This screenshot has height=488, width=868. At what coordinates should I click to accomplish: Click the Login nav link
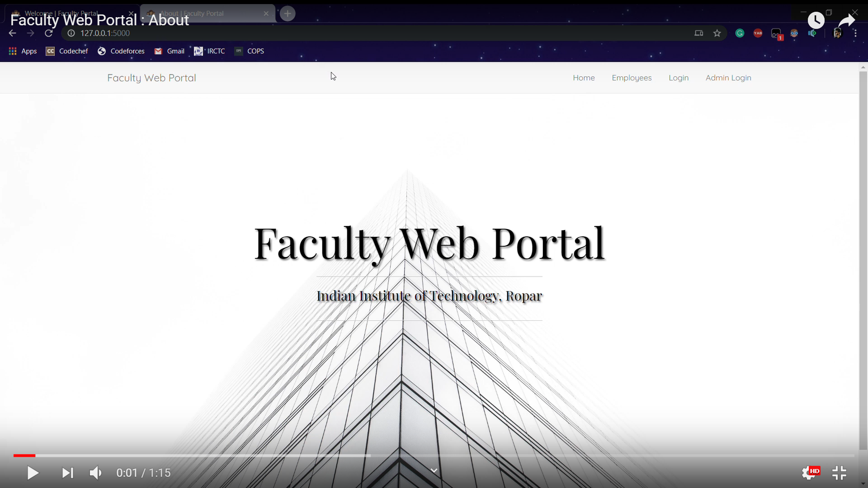679,78
